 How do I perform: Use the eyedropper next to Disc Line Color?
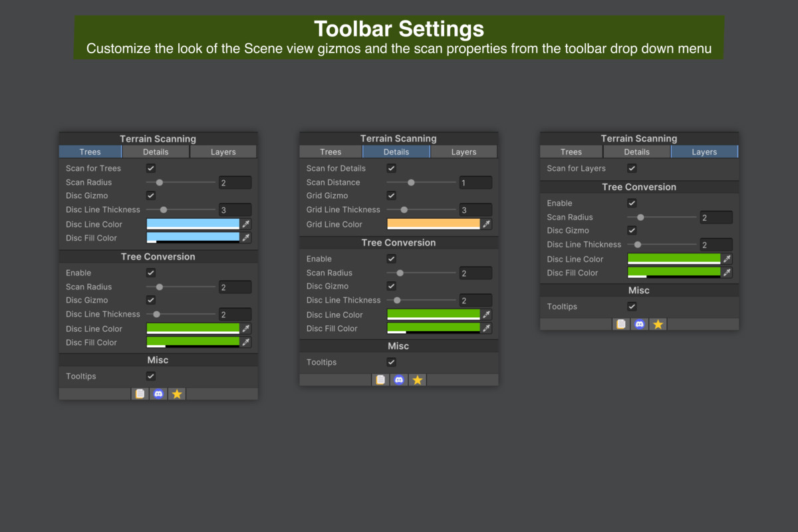pyautogui.click(x=247, y=224)
